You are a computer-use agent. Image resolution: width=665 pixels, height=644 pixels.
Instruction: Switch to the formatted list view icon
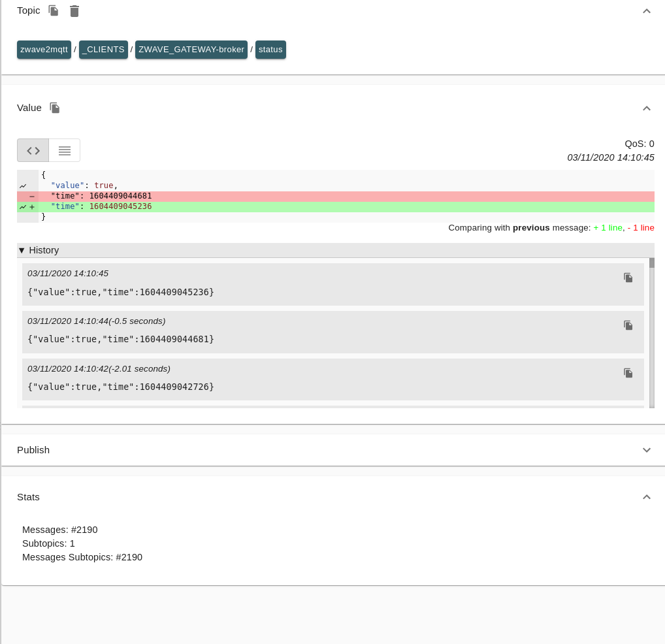64,150
